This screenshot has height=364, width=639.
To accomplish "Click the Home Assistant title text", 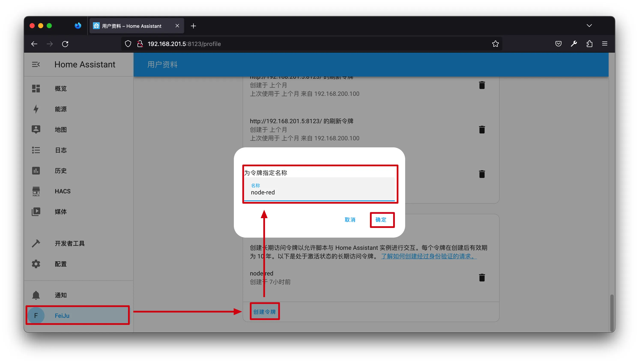I will 85,65.
